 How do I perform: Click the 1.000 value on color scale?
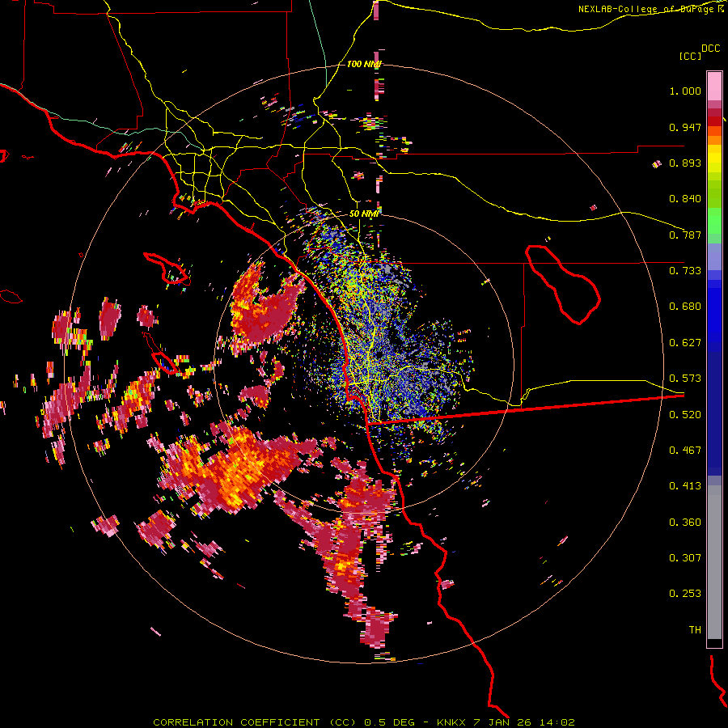[685, 91]
